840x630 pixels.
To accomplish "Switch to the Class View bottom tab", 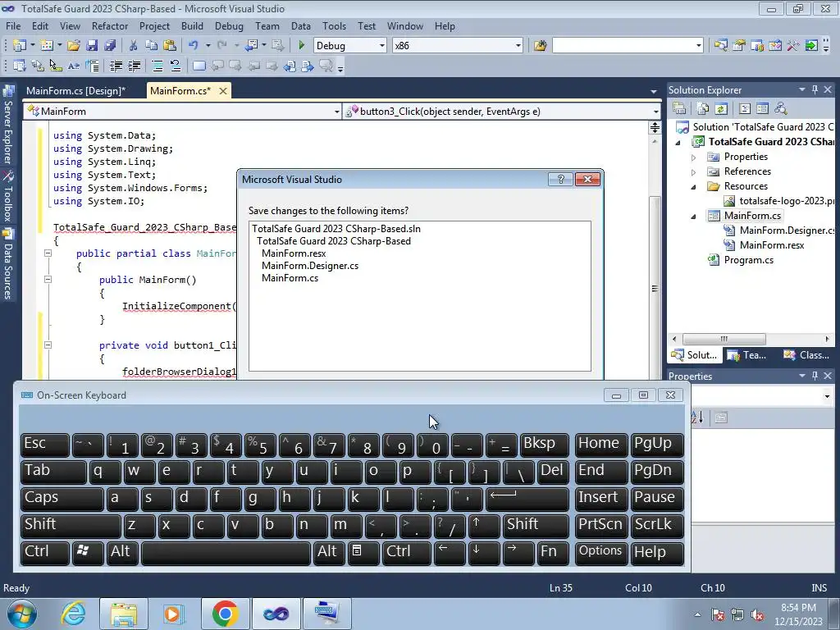I will tap(806, 355).
